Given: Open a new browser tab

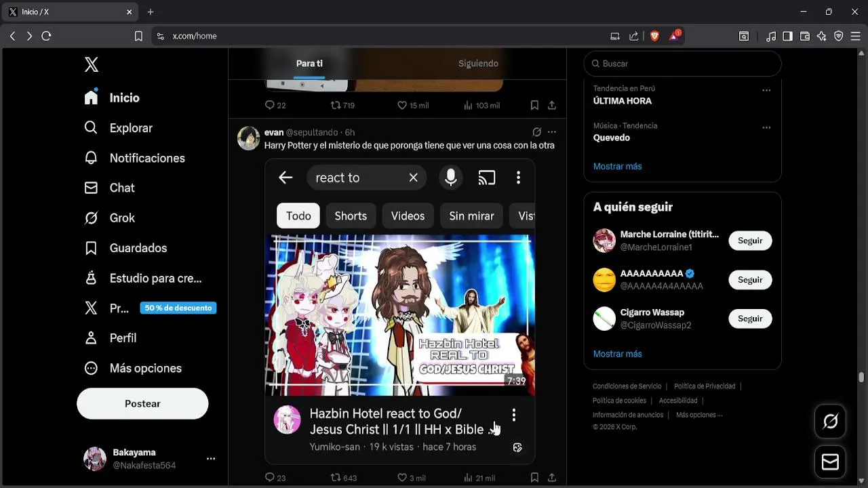Looking at the screenshot, I should 151,12.
